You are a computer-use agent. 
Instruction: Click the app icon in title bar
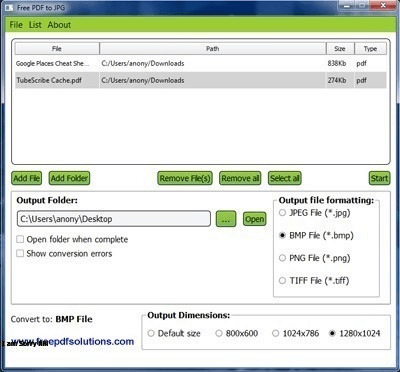10,7
